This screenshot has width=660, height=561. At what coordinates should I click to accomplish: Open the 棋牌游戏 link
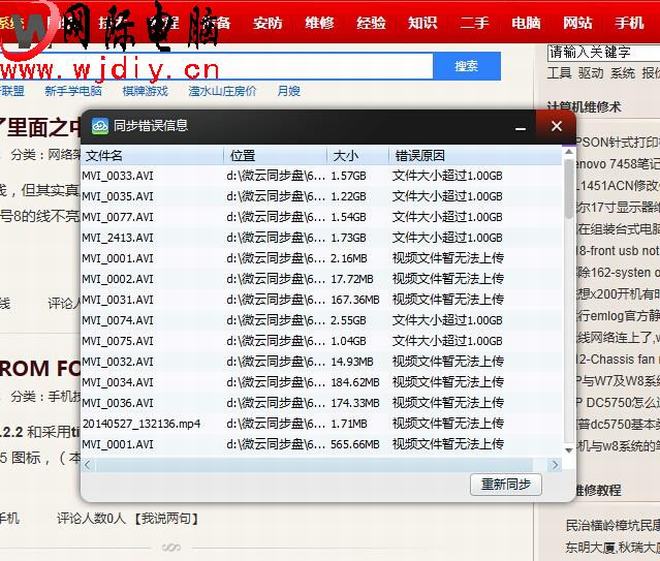[145, 91]
